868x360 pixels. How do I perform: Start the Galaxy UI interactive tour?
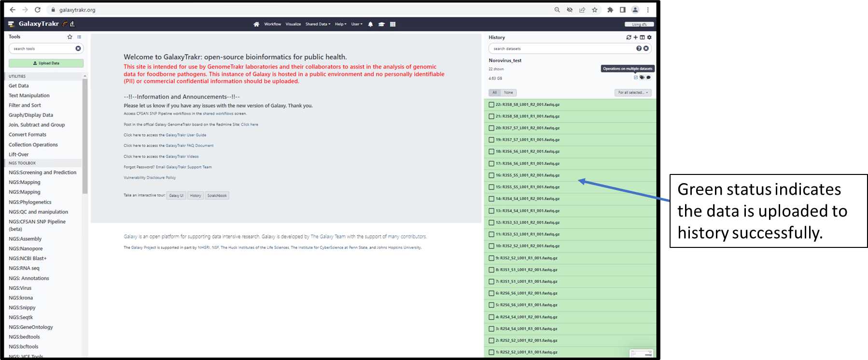(x=176, y=196)
